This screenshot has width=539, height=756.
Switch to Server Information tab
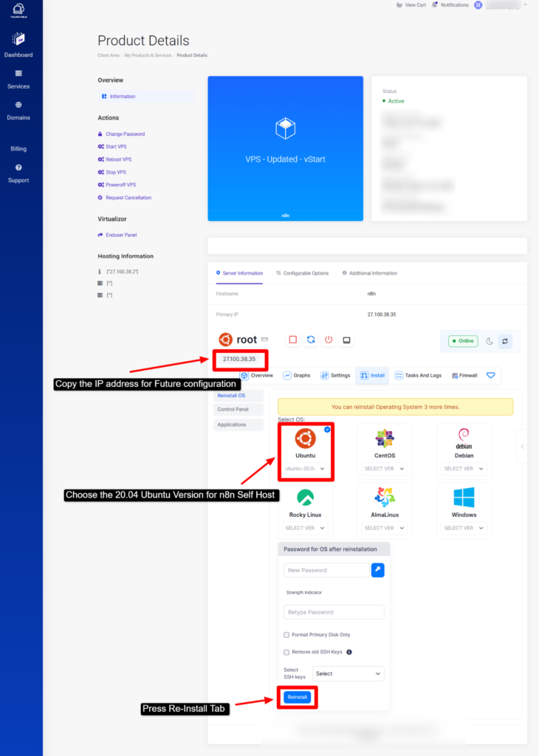click(x=239, y=273)
